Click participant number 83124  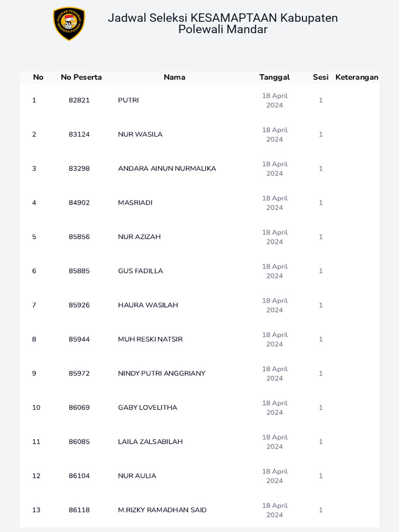click(x=79, y=135)
